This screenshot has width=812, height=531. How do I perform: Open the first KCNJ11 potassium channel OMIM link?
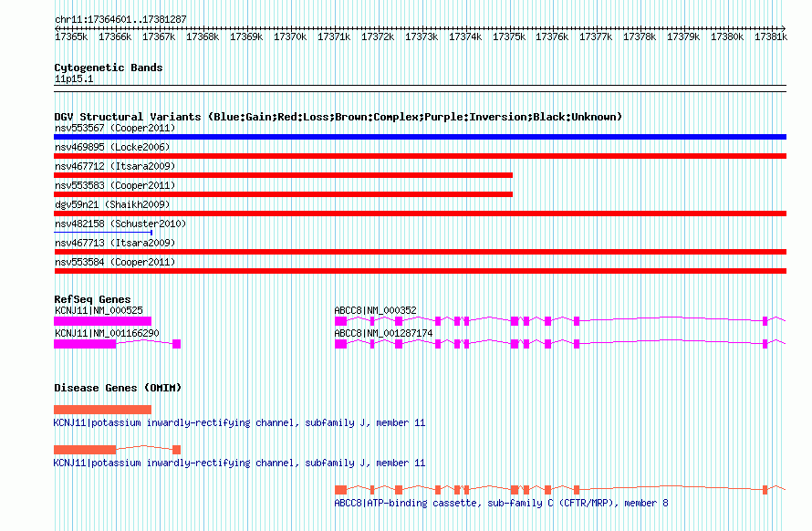239,422
